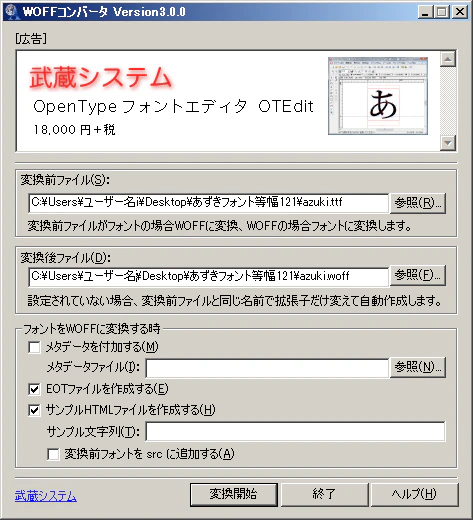This screenshot has width=473, height=520.
Task: Maximize the WOFF Converter window
Action: coord(442,12)
